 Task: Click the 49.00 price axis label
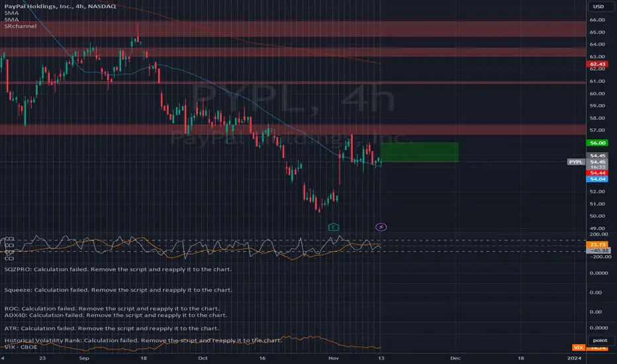(x=597, y=228)
